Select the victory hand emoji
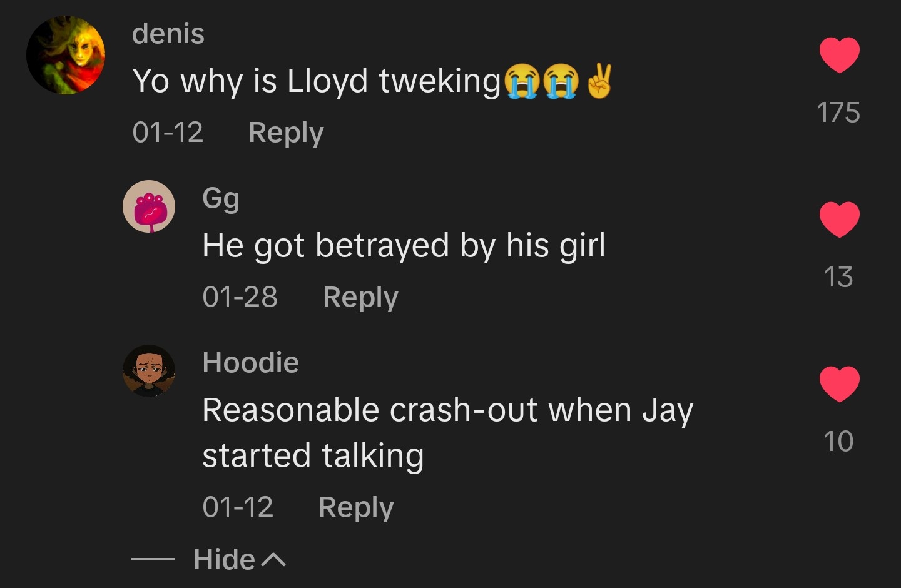Screen dimensions: 901x588 [x=599, y=81]
